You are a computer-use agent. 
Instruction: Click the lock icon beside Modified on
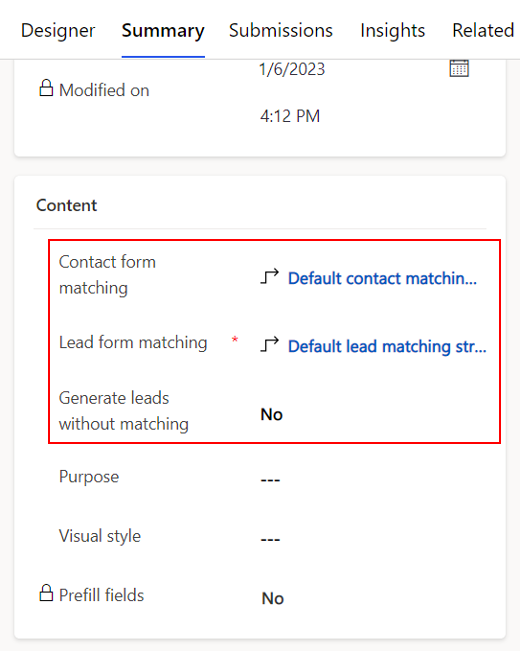[x=46, y=88]
